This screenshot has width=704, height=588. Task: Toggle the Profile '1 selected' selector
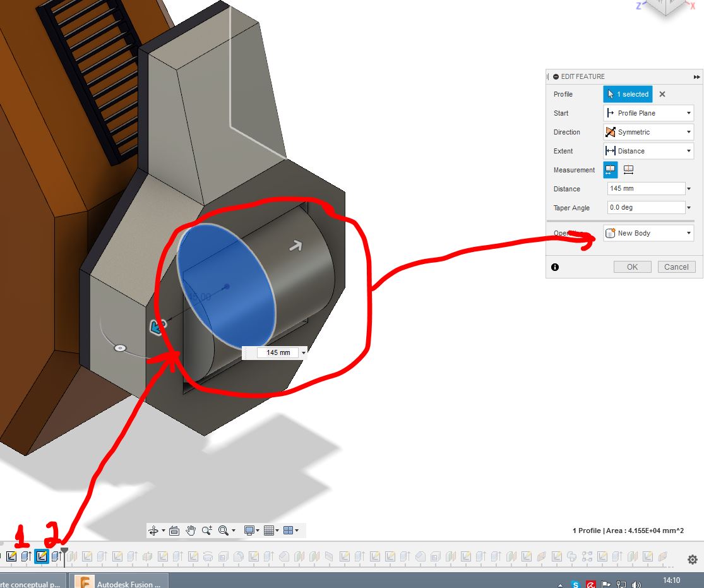(628, 94)
